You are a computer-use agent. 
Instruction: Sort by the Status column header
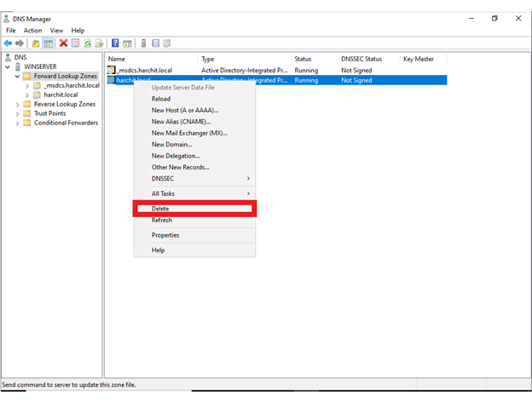304,59
